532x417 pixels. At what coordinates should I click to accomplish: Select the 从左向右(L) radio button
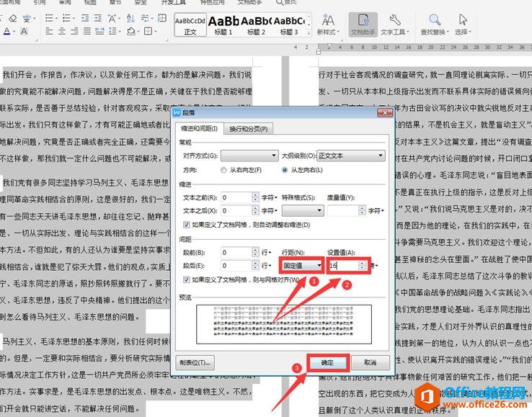(285, 170)
